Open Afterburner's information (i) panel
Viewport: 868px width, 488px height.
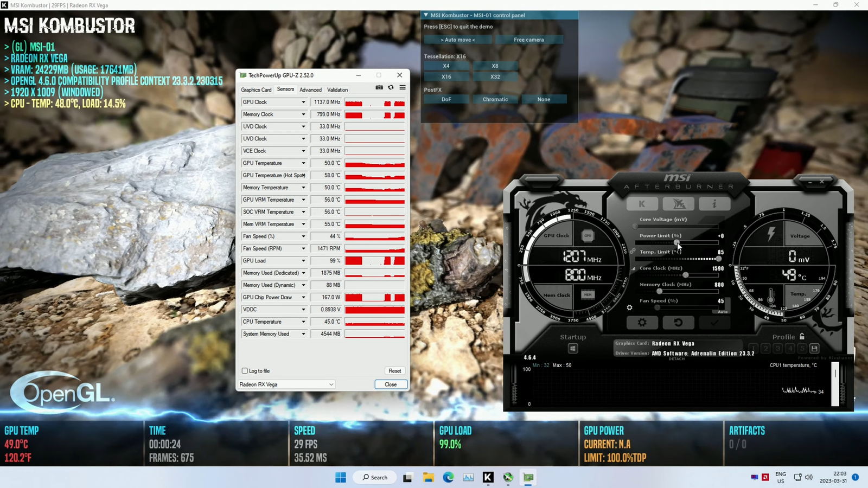click(714, 204)
